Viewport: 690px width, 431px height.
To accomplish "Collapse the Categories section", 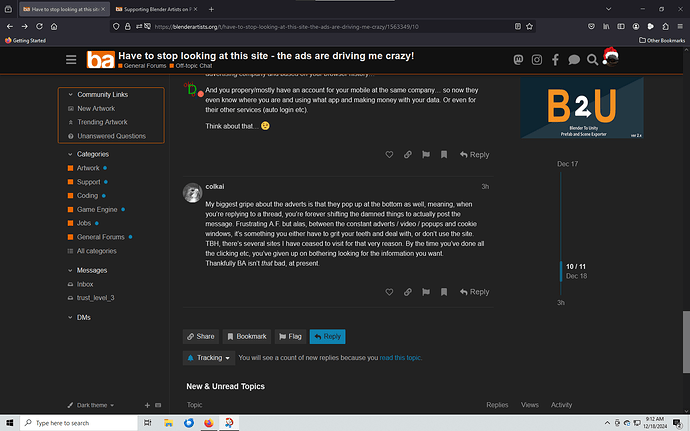I will (x=70, y=154).
